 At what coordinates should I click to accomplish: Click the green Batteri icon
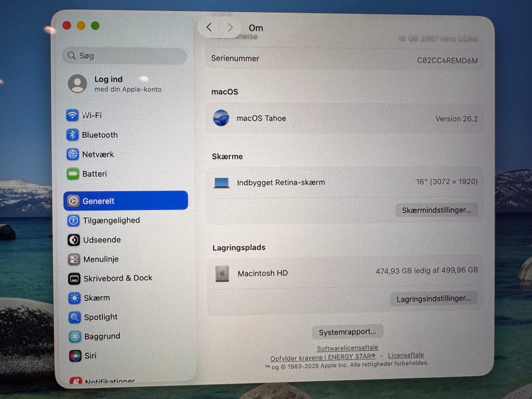[x=73, y=173]
